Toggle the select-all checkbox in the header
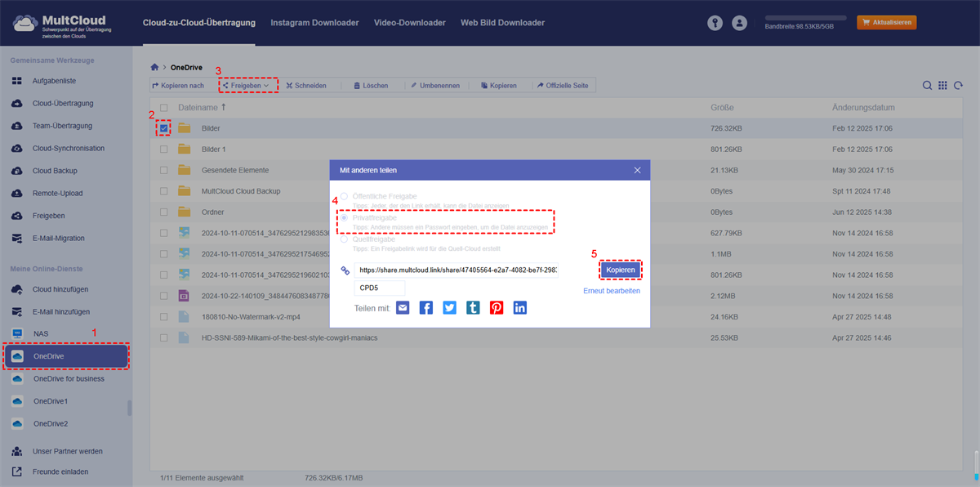Image resolution: width=980 pixels, height=487 pixels. click(x=164, y=108)
